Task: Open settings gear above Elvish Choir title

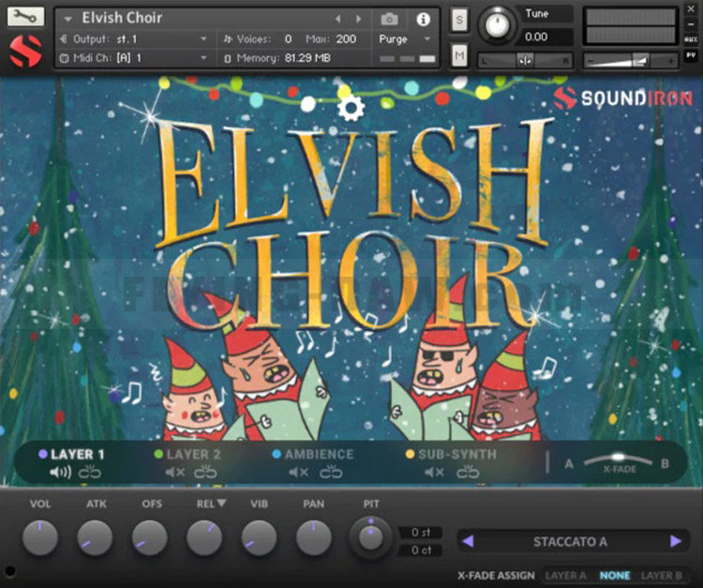Action: coord(351,108)
